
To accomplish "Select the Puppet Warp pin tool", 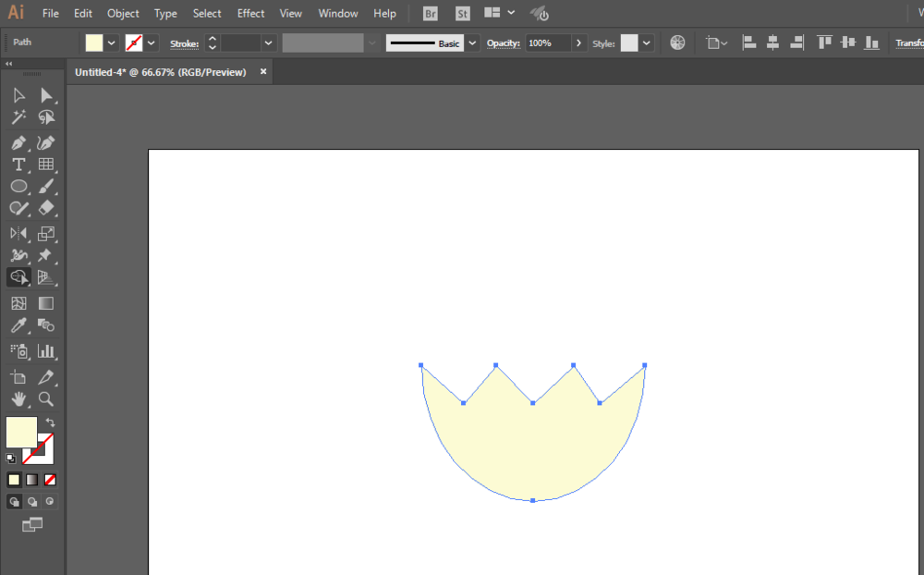I will [46, 255].
